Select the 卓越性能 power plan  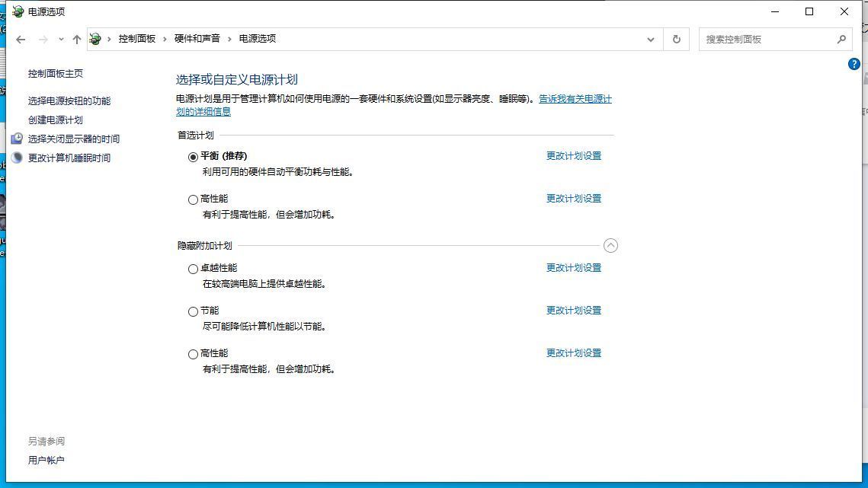coord(194,268)
